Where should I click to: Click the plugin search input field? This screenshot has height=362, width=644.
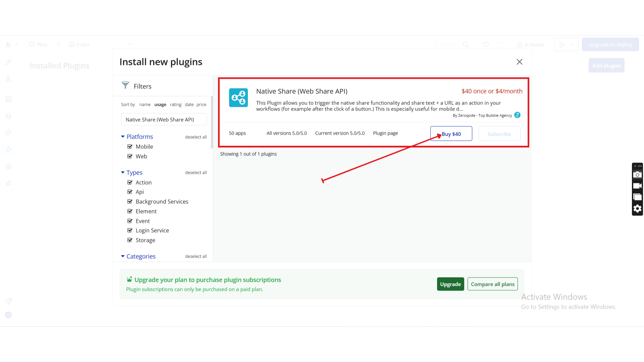coord(164,120)
